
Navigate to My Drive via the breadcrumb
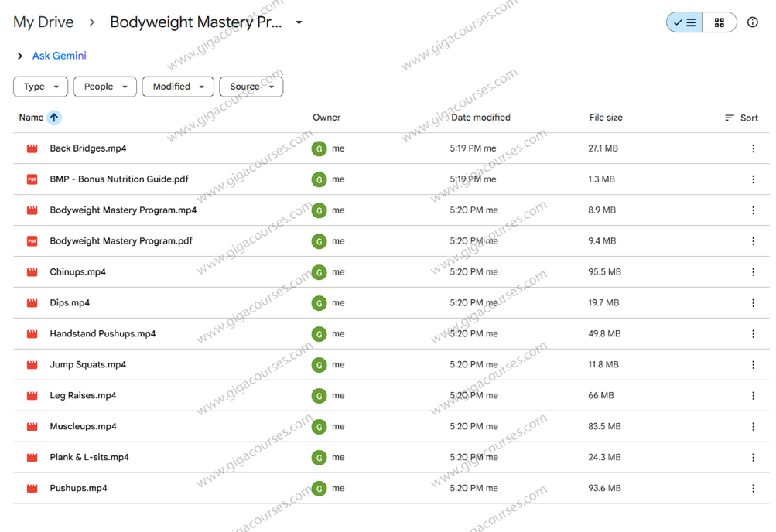43,22
